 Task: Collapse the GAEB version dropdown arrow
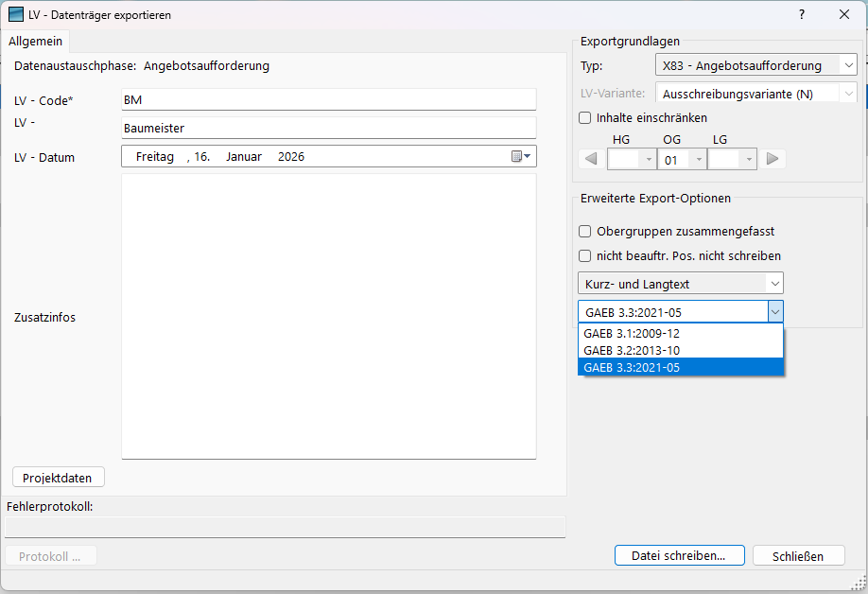[x=775, y=312]
